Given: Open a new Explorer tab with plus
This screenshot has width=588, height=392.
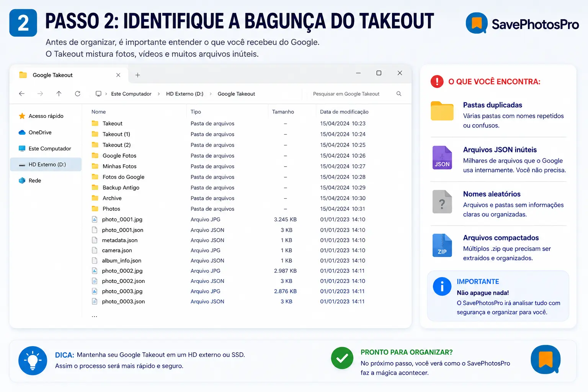Looking at the screenshot, I should [x=138, y=75].
